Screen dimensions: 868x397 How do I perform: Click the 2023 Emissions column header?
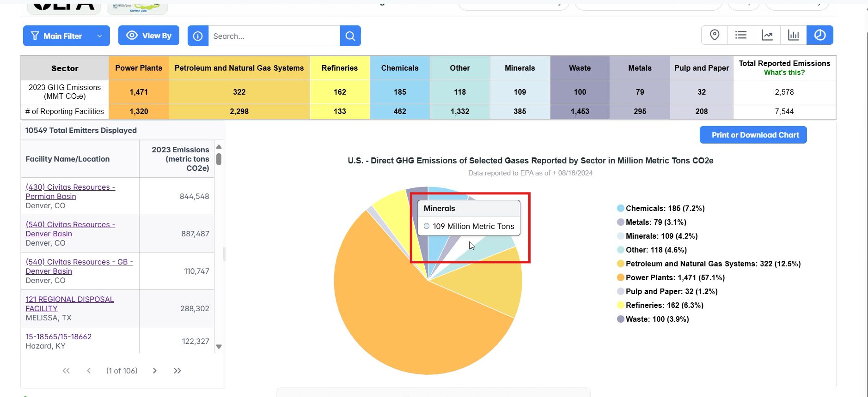[x=177, y=159]
